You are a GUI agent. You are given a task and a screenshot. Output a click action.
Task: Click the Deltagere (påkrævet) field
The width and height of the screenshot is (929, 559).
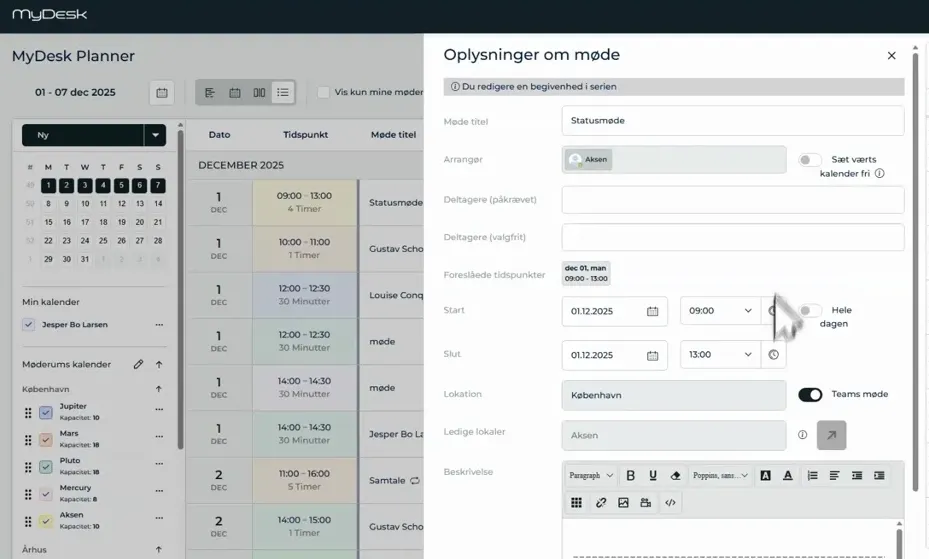coord(733,200)
